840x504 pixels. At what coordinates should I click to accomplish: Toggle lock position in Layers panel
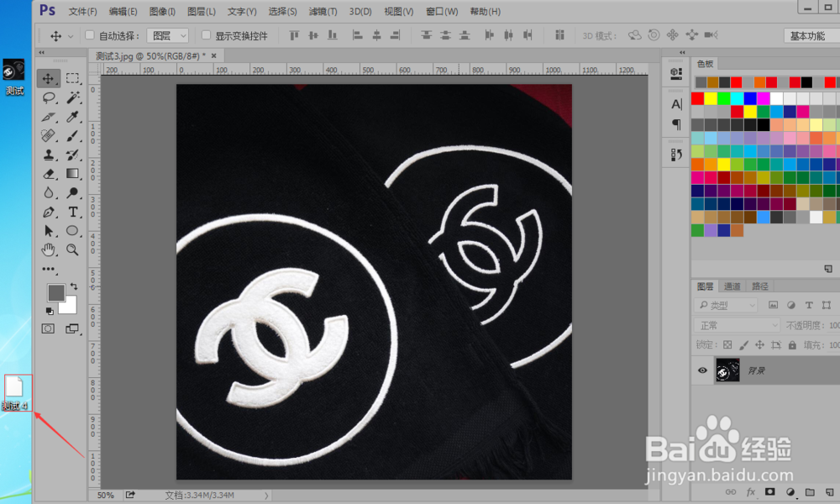759,345
